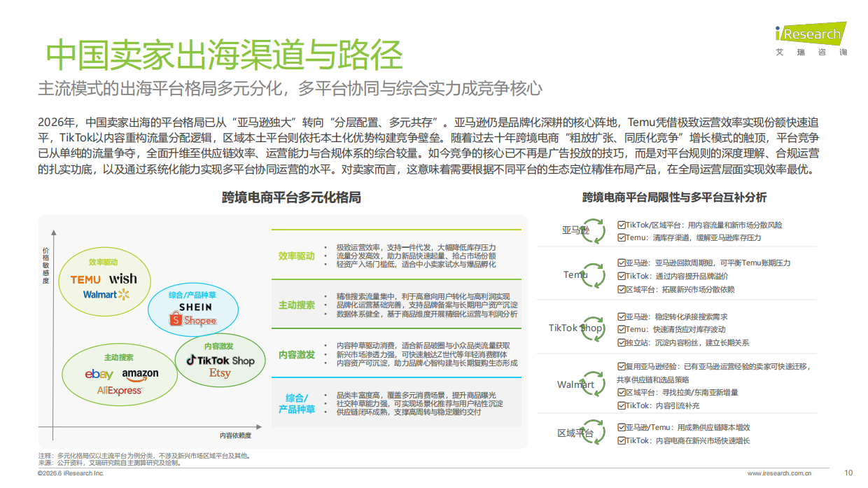Click checkbox for 亚马逊回款周期短
Image resolution: width=868 pixels, height=488 pixels.
[621, 263]
